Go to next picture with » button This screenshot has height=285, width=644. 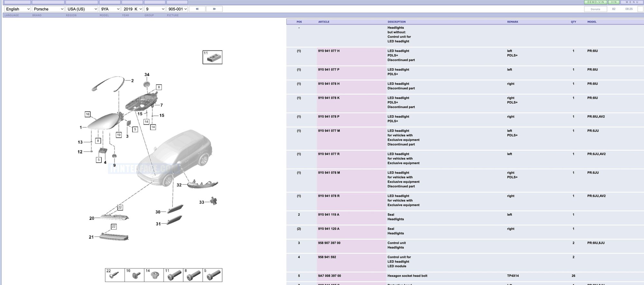click(x=214, y=9)
